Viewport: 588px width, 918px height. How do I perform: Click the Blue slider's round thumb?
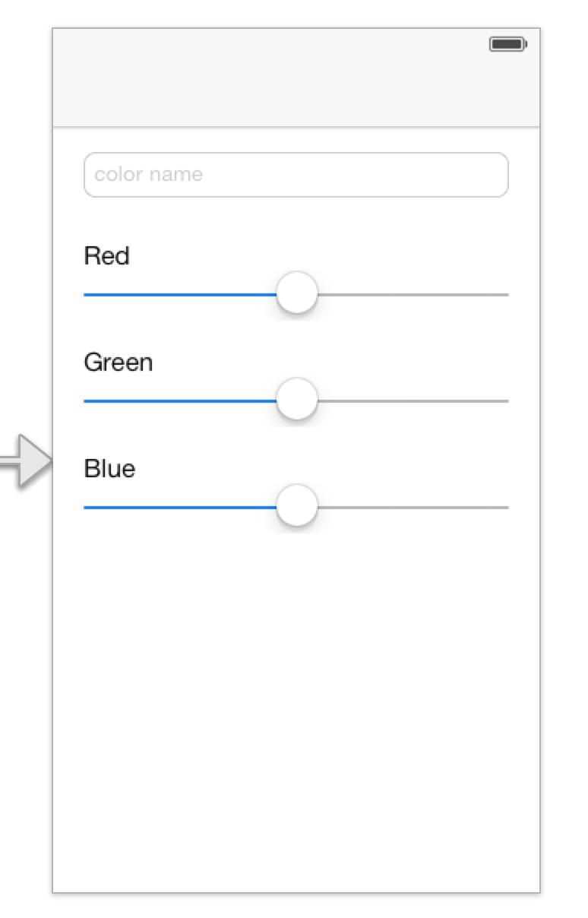click(296, 505)
